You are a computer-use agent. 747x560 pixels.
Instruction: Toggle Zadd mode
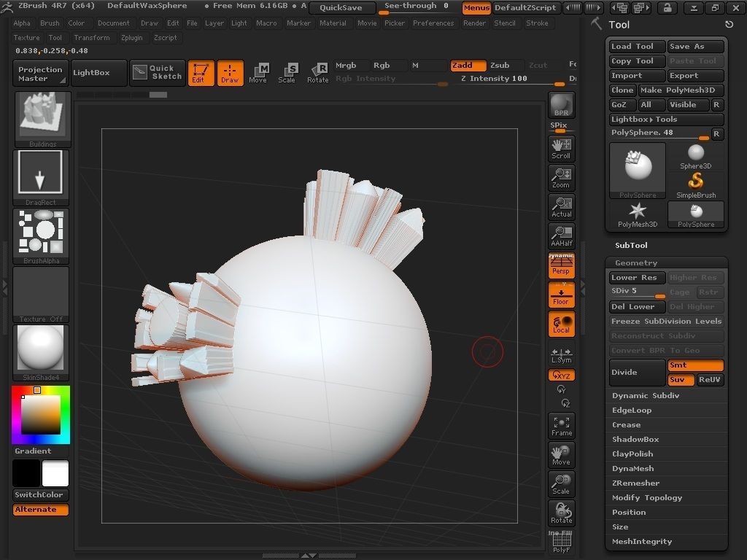(468, 65)
